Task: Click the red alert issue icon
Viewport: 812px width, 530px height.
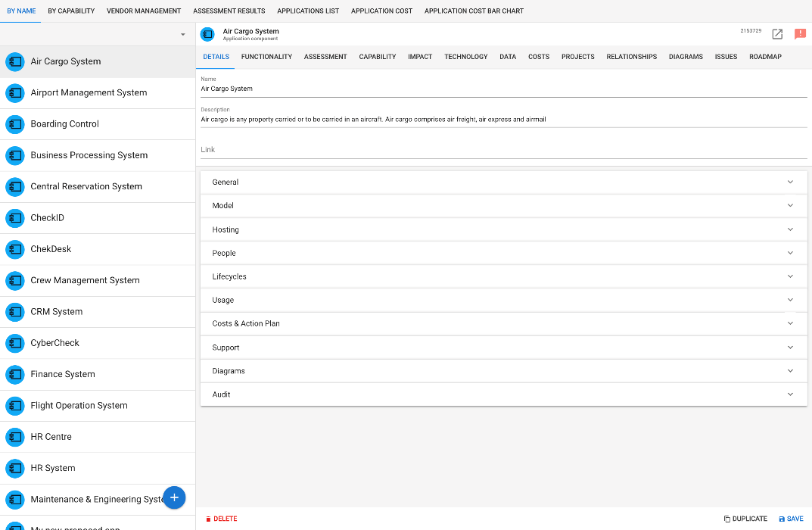Action: pyautogui.click(x=800, y=34)
